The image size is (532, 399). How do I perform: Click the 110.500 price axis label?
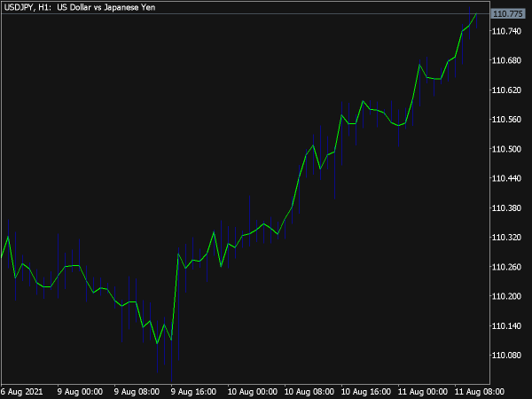(506, 149)
